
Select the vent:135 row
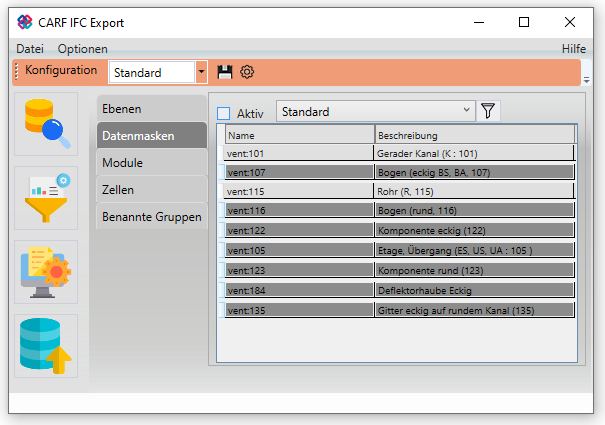[397, 311]
